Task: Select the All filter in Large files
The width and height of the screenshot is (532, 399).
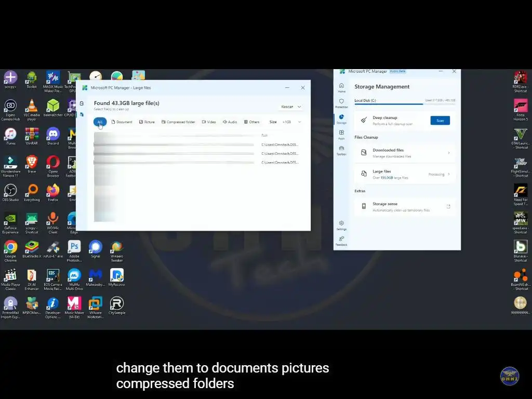Action: coord(100,122)
